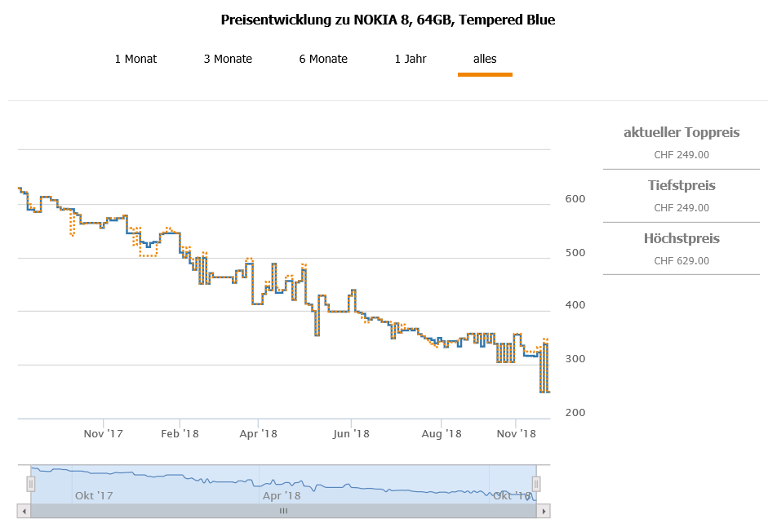Click the chart title Preisentwicklung zu NOKIA 8
This screenshot has height=532, width=768.
click(388, 20)
